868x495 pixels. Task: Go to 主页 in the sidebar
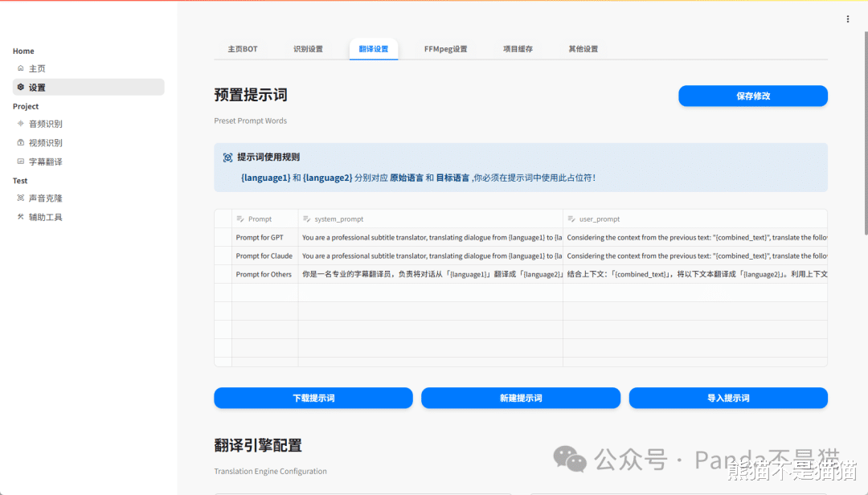pyautogui.click(x=88, y=68)
